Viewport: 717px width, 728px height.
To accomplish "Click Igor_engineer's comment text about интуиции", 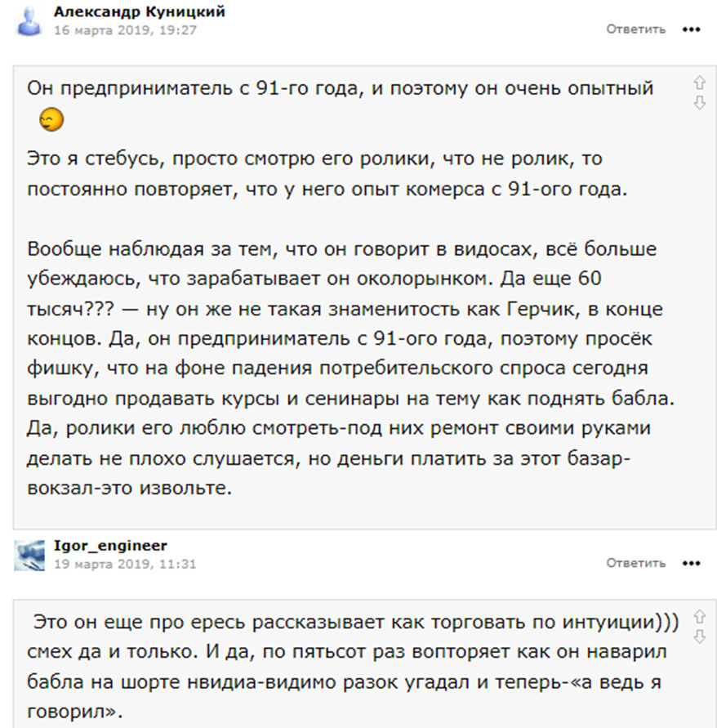I will (x=353, y=667).
